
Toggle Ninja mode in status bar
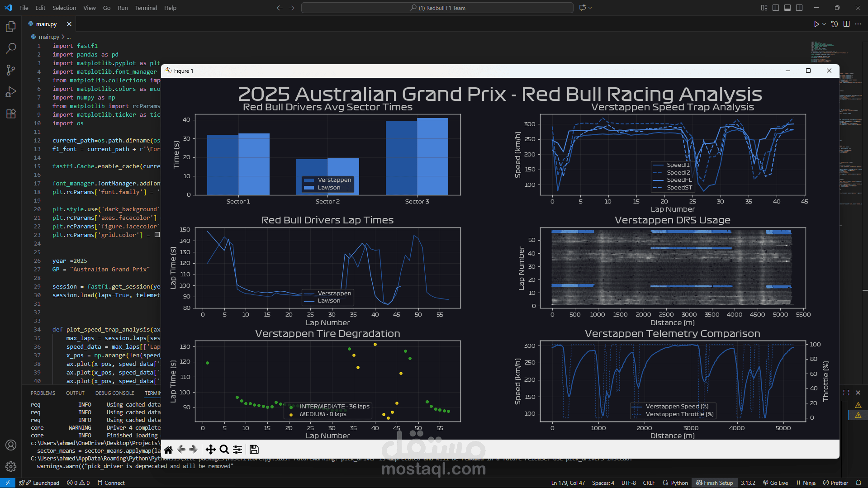pos(806,483)
